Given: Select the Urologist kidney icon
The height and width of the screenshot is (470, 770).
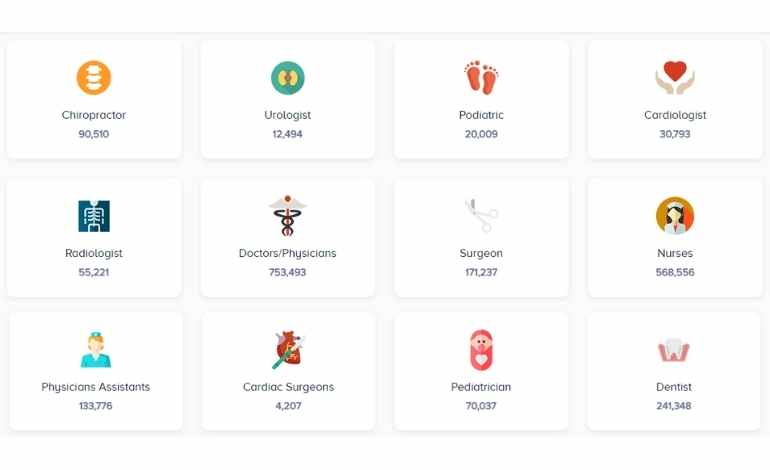Looking at the screenshot, I should (x=288, y=78).
